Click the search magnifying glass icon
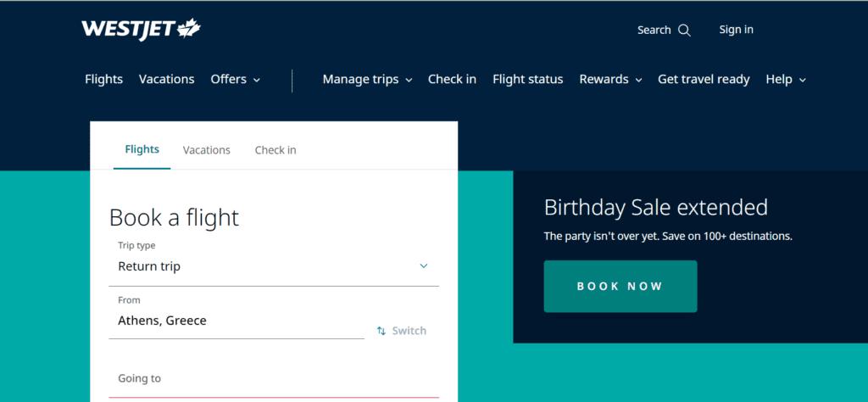Image resolution: width=868 pixels, height=402 pixels. click(x=684, y=31)
